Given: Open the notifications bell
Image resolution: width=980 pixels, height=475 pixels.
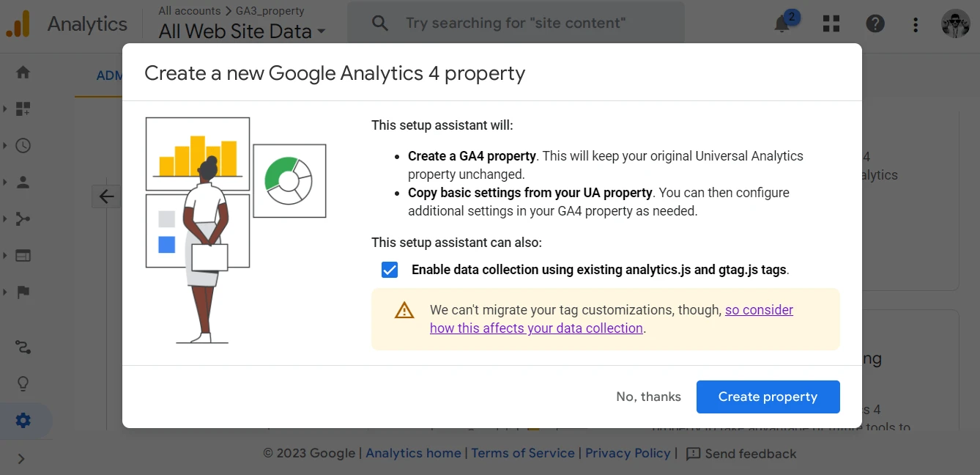Looking at the screenshot, I should coord(782,23).
